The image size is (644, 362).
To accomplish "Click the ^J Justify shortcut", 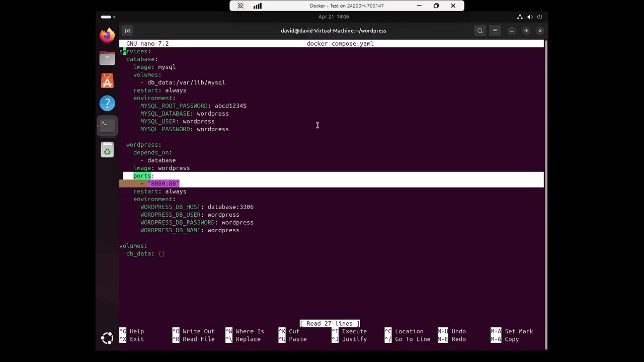I will point(349,339).
